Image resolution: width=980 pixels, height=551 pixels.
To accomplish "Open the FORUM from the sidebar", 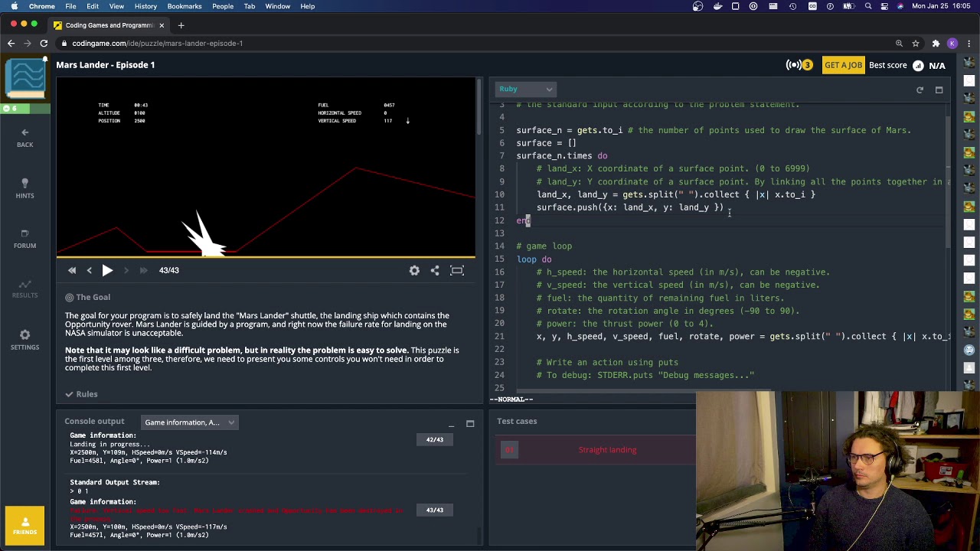I will pyautogui.click(x=24, y=239).
